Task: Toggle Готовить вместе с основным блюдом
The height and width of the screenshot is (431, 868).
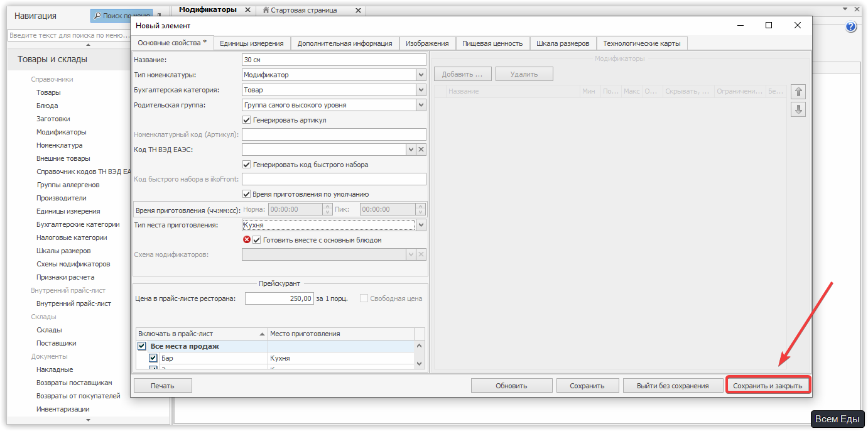Action: 256,239
